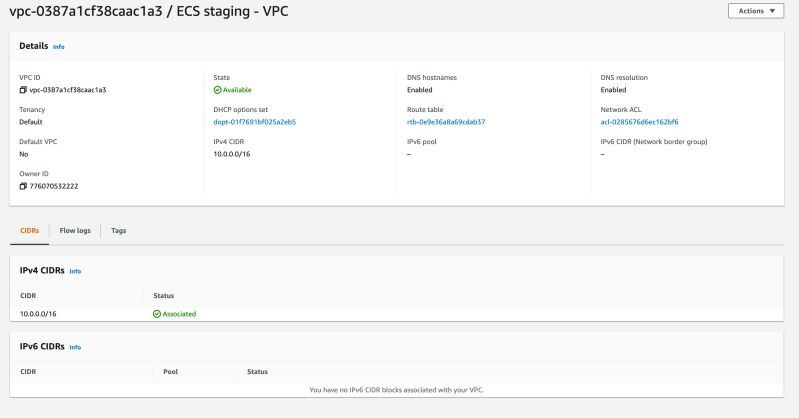Select the IPv4 CIDR value in Details
This screenshot has height=418, width=799.
coord(232,154)
